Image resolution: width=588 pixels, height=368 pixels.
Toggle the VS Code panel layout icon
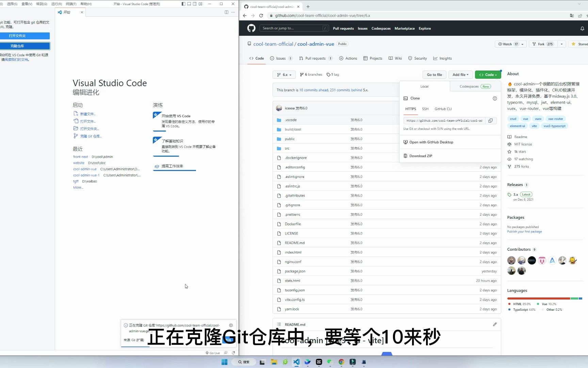click(x=189, y=4)
